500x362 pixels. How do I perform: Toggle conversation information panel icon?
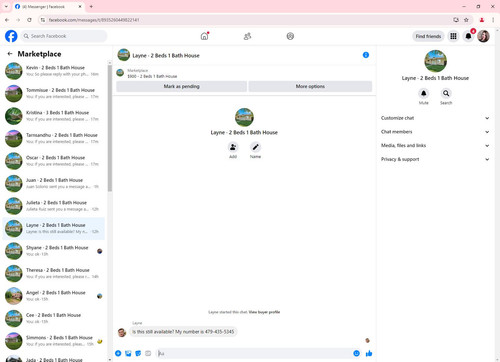tap(366, 55)
